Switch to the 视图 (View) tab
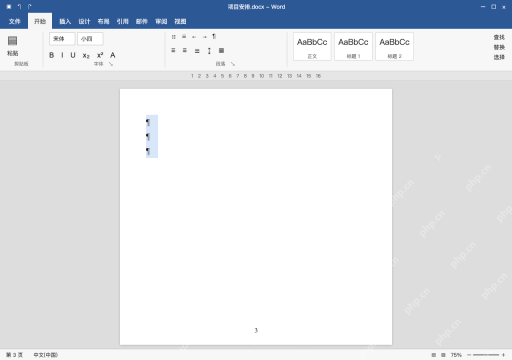 click(x=180, y=22)
